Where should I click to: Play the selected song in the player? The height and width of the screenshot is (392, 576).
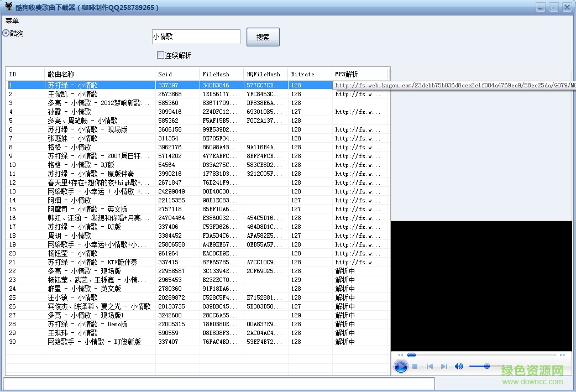(x=401, y=366)
